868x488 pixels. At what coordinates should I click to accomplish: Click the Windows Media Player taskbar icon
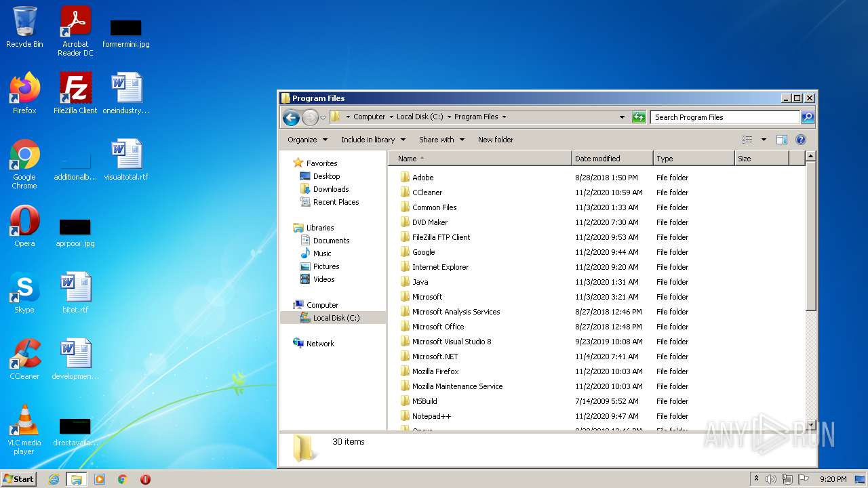pyautogui.click(x=100, y=479)
